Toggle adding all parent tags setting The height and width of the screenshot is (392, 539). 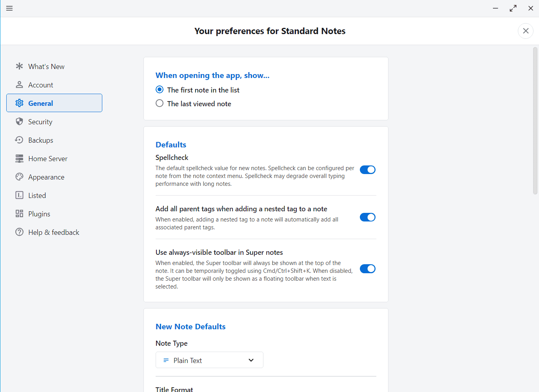(x=368, y=217)
